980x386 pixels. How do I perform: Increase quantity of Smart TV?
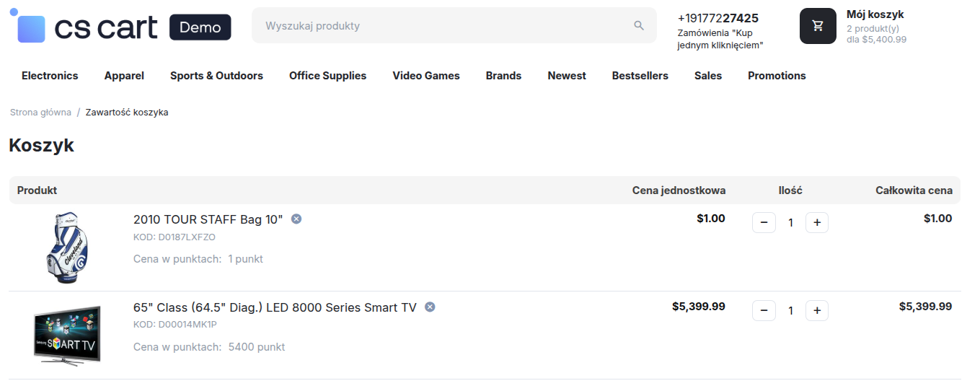817,311
